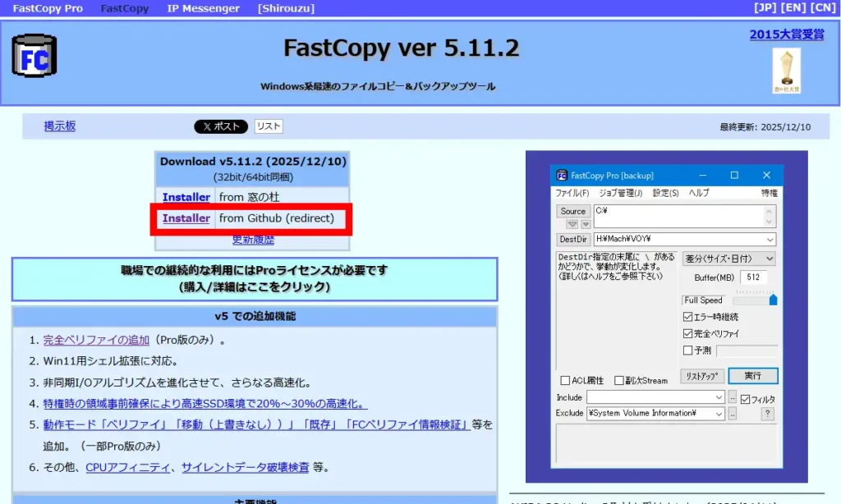This screenshot has height=504, width=841.
Task: Enable the 予測 checkbox
Action: point(688,349)
